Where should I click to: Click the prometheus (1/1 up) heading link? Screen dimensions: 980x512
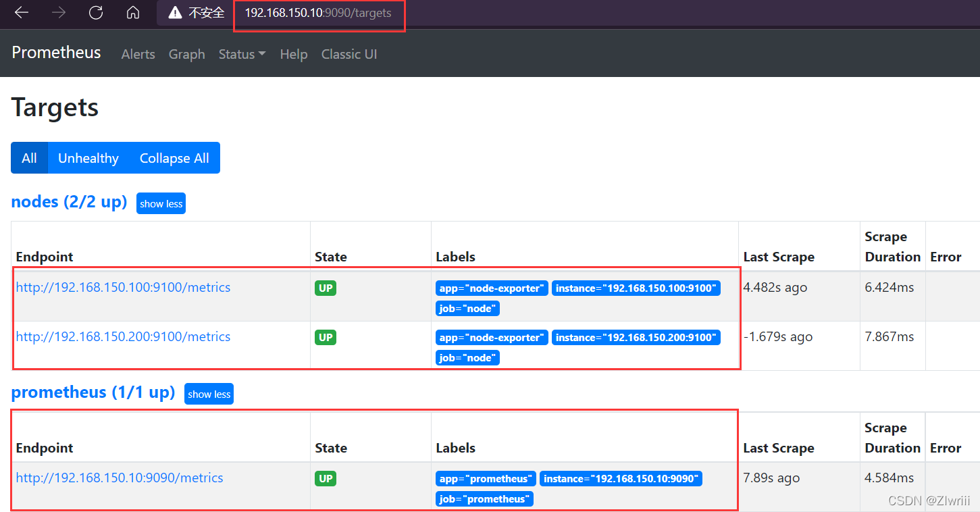click(x=93, y=392)
